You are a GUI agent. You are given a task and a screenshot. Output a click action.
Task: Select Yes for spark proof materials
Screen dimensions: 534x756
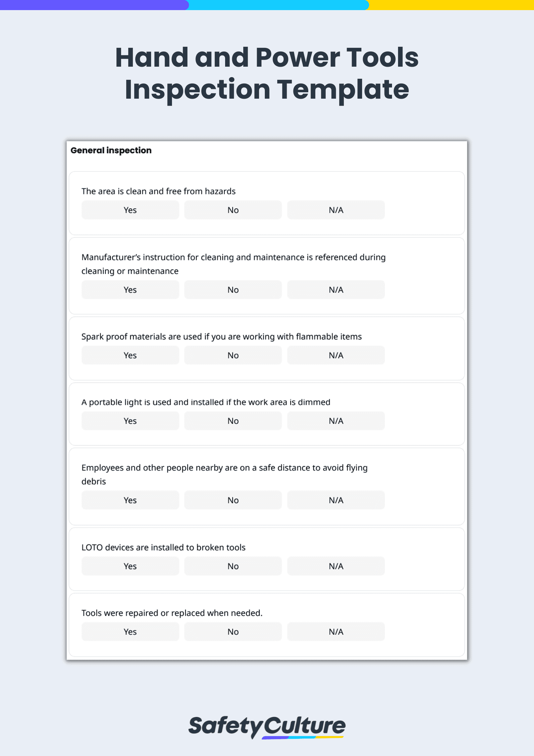(130, 355)
